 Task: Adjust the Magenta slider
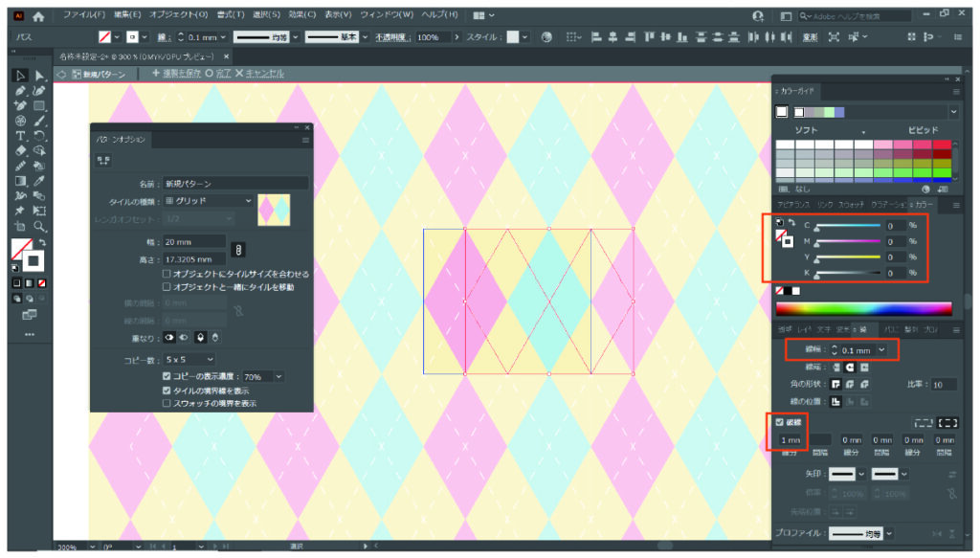tap(848, 241)
